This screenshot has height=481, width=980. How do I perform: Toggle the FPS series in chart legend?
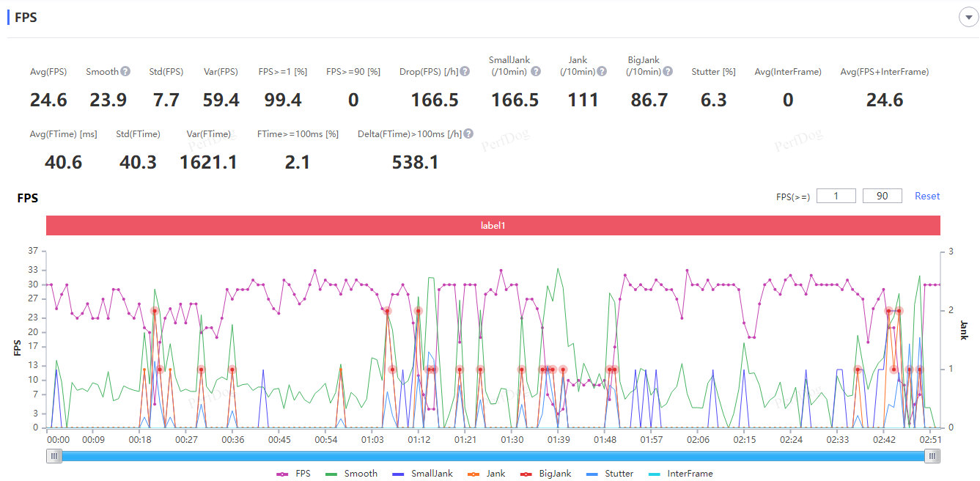[293, 474]
